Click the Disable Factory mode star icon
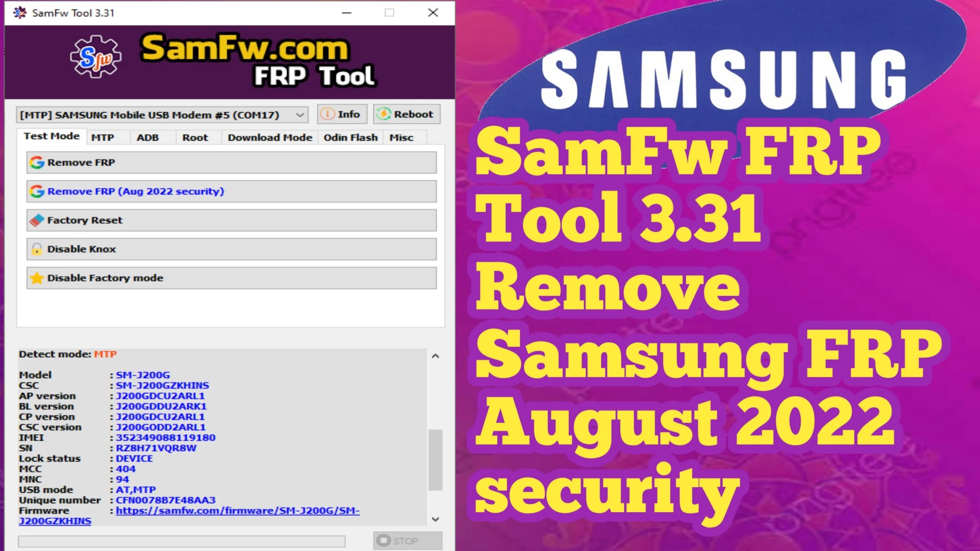This screenshot has height=551, width=980. coord(37,277)
